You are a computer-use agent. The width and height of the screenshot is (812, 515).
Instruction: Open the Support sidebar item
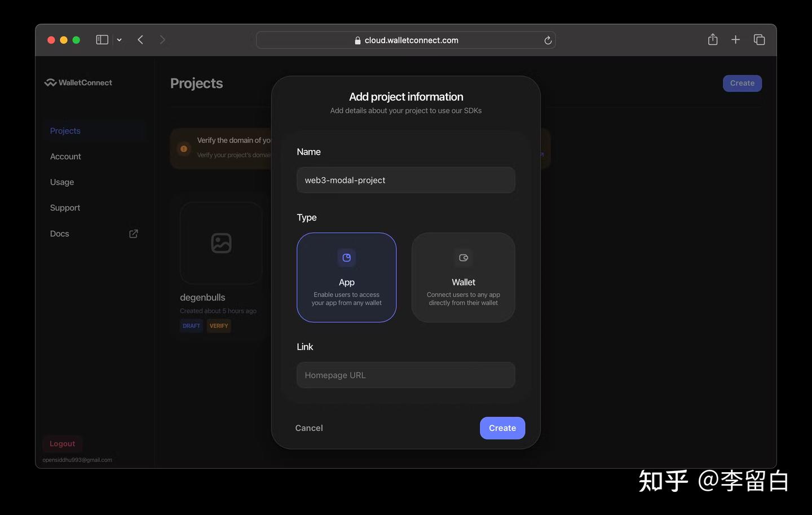tap(65, 208)
